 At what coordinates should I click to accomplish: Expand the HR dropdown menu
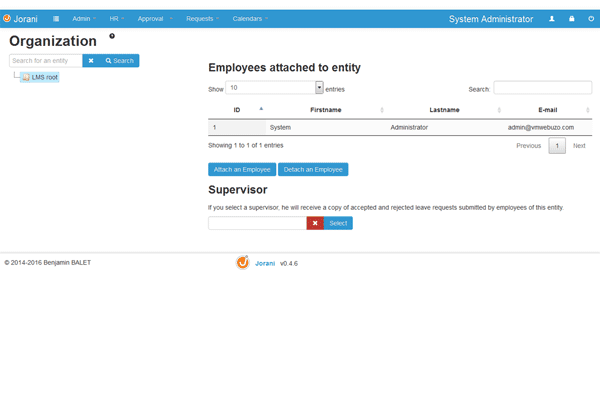116,19
